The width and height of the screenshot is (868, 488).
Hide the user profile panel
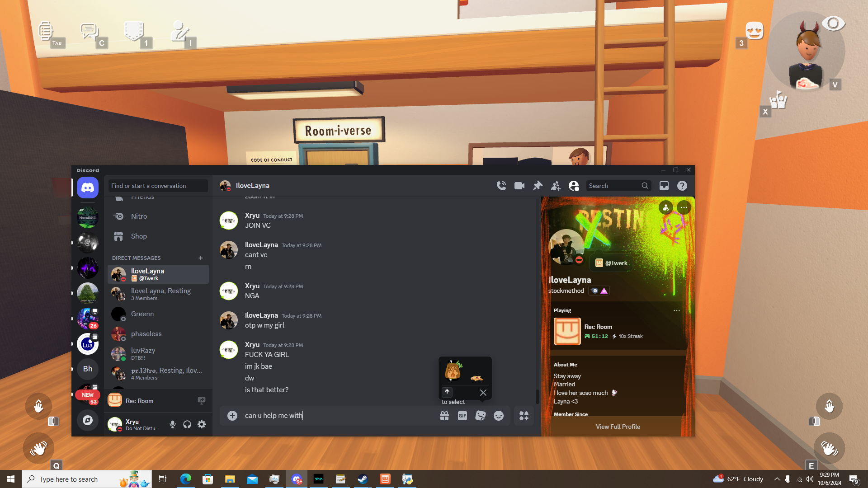pyautogui.click(x=574, y=186)
